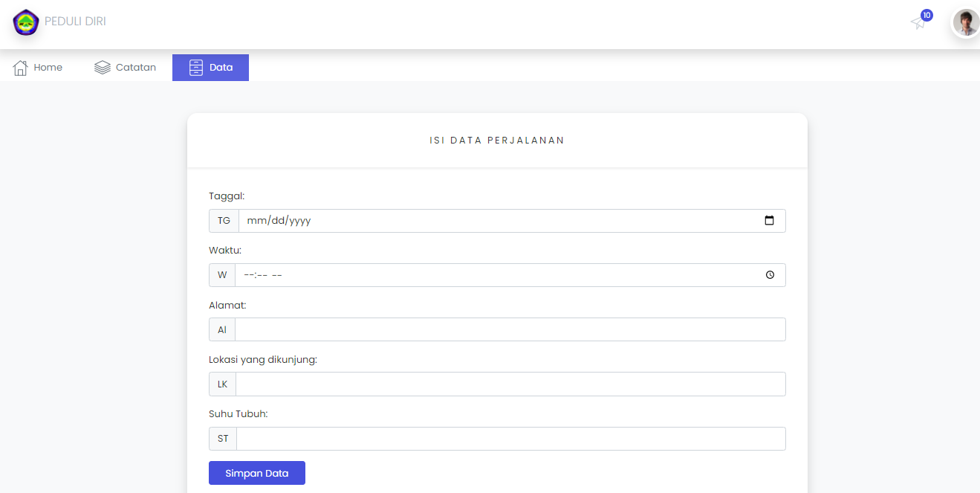Click the Data table icon
This screenshot has width=980, height=493.
click(x=196, y=67)
